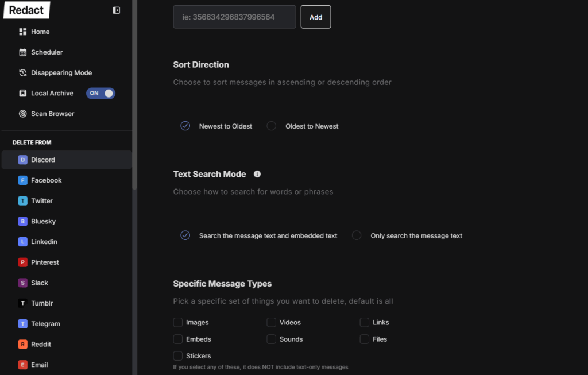588x375 pixels.
Task: Click the Telegram service icon
Action: click(23, 324)
